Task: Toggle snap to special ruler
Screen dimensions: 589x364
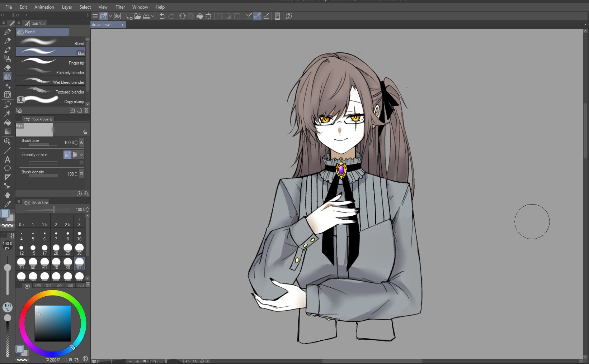Action: pos(257,16)
